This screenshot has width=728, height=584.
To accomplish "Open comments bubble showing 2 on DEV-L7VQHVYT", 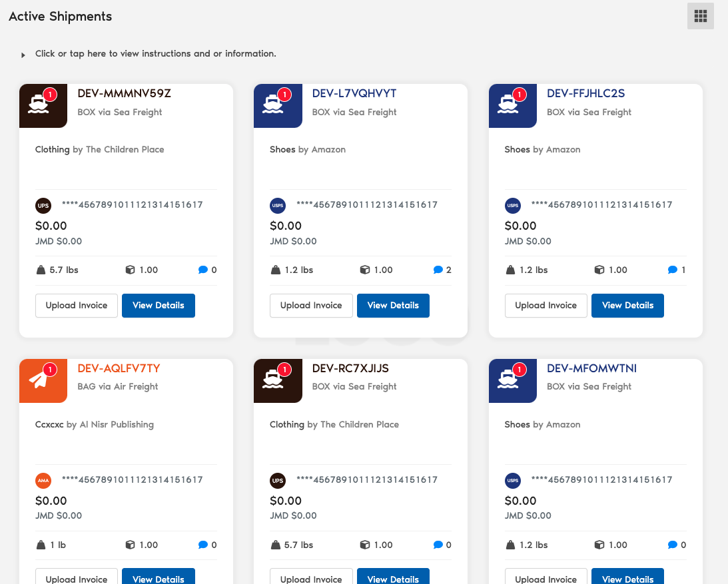I will coord(438,270).
